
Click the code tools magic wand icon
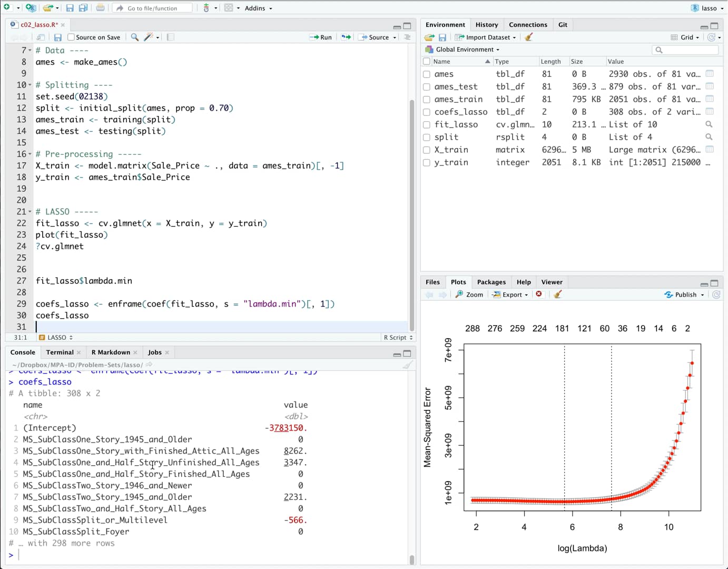[149, 37]
